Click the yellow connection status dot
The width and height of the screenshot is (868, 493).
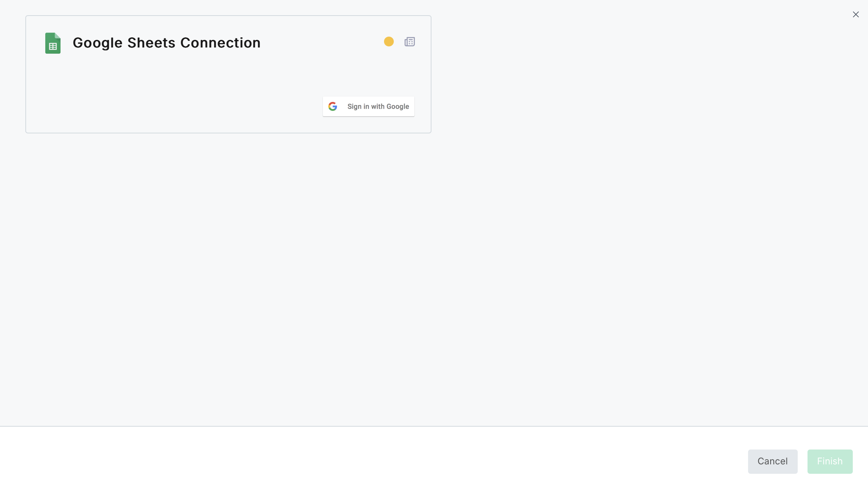click(389, 42)
